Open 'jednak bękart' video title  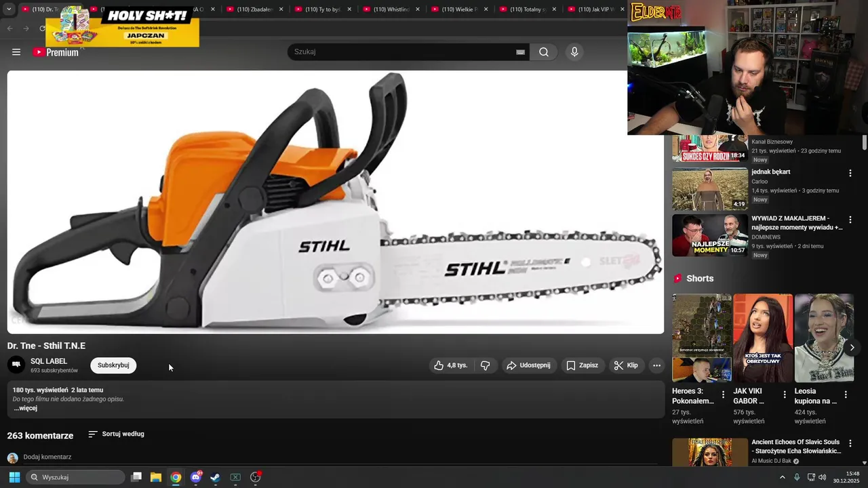click(x=770, y=172)
